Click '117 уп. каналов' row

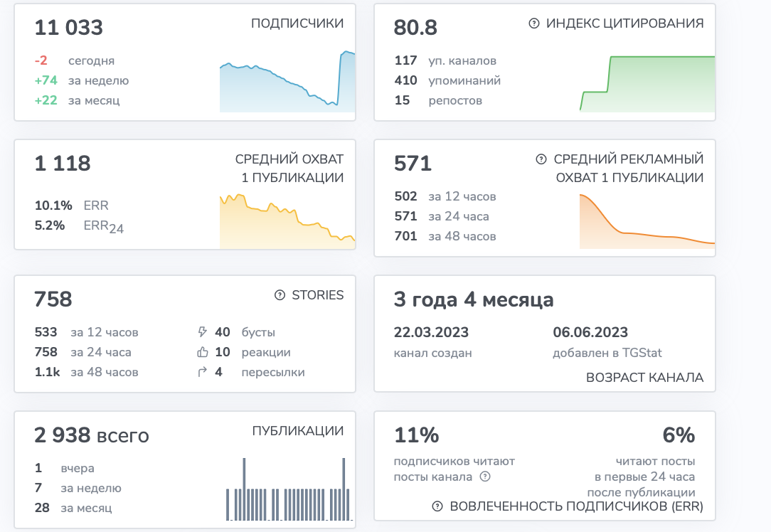tap(445, 60)
